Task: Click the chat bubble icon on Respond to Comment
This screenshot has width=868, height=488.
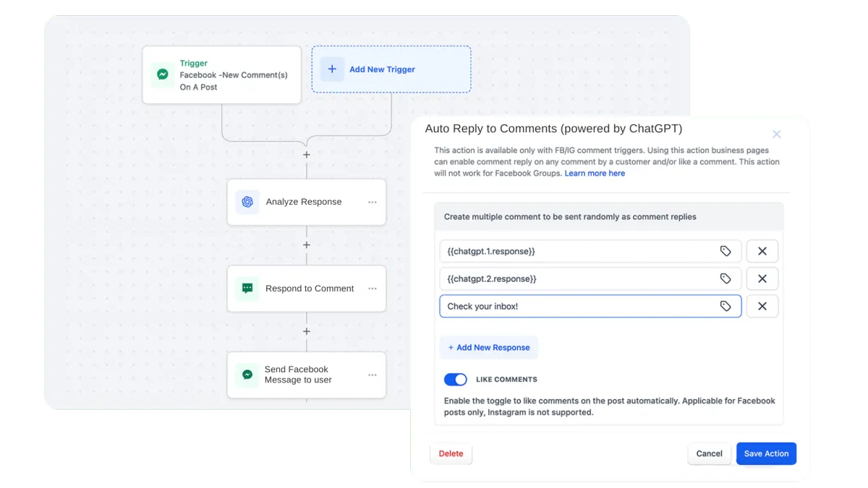Action: [x=247, y=288]
